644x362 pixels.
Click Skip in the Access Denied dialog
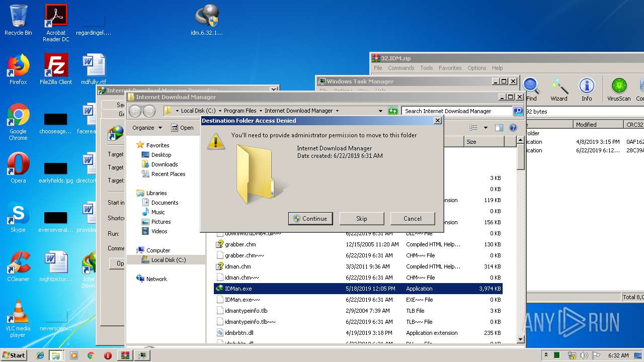(362, 218)
